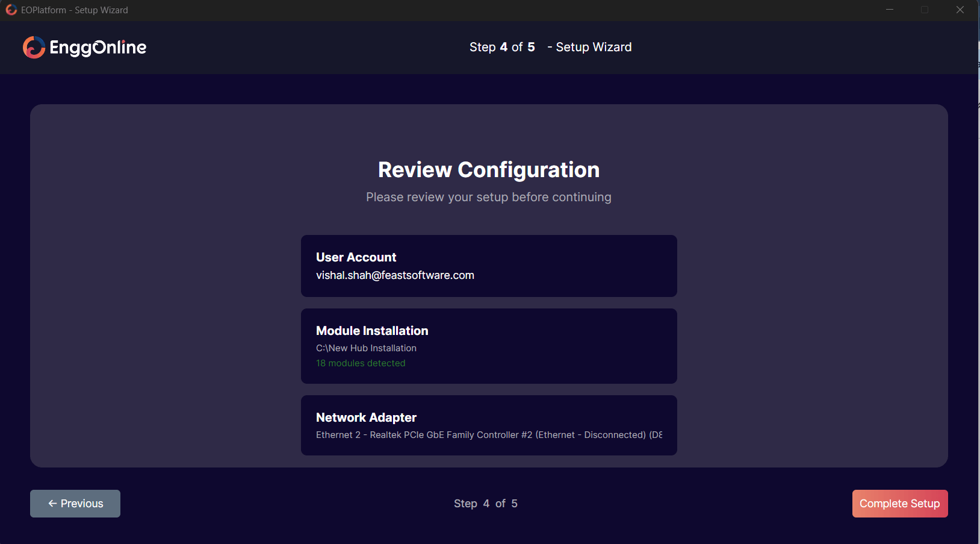Click the disabled maximize window icon
Viewport: 980px width, 544px height.
[x=925, y=10]
